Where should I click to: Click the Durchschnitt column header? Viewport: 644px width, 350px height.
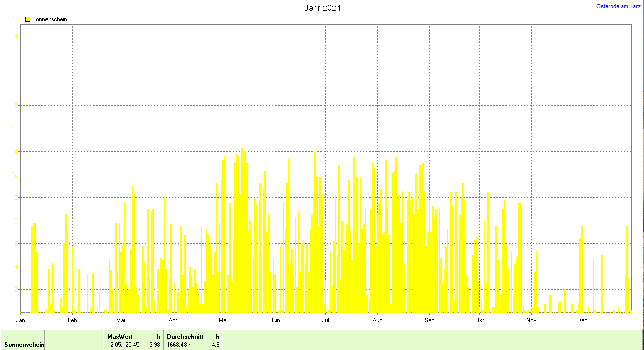pyautogui.click(x=185, y=336)
